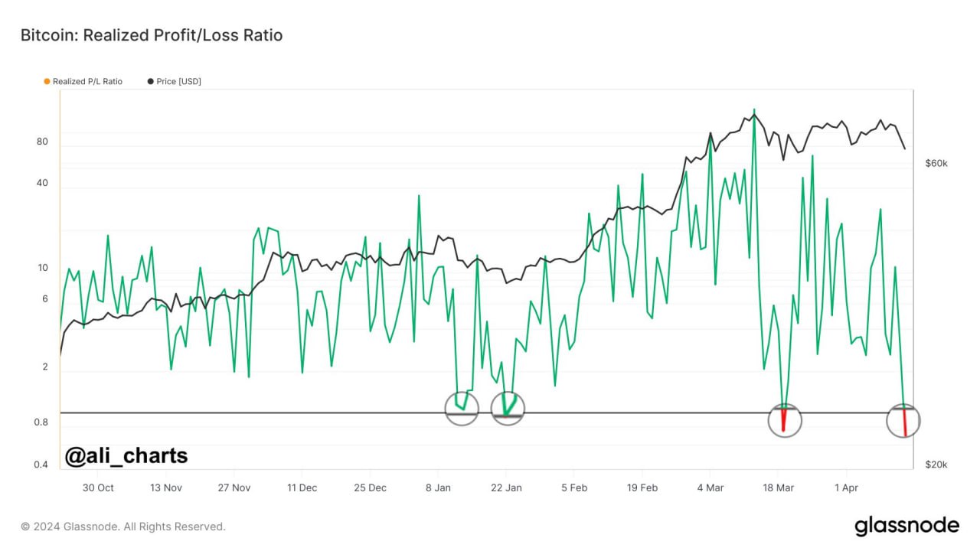The image size is (980, 551).
Task: Click the orange Realized P/L Ratio legend dot
Action: click(x=47, y=81)
